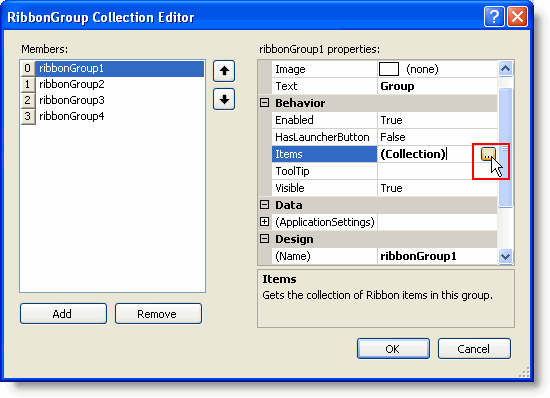Click the white Image preview swatch

(389, 69)
